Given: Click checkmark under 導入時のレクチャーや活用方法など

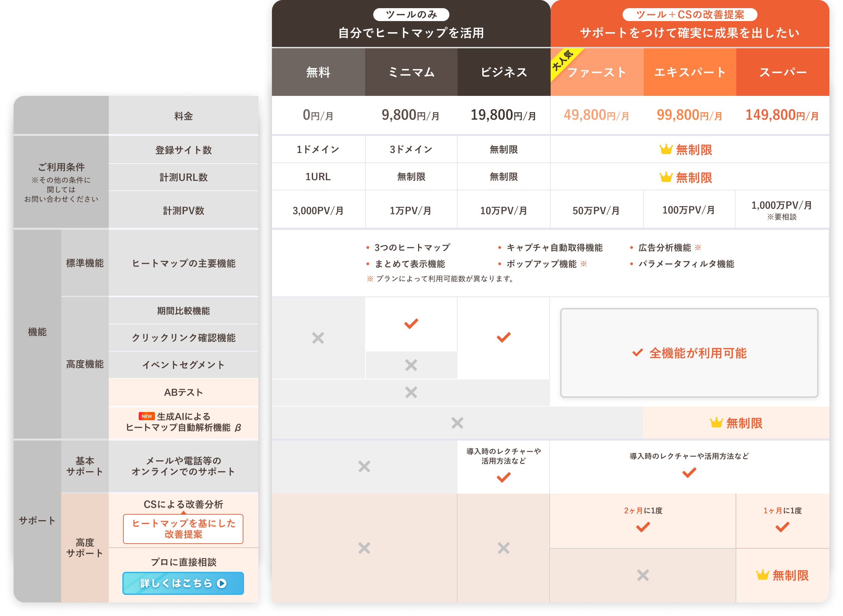Looking at the screenshot, I should 689,473.
